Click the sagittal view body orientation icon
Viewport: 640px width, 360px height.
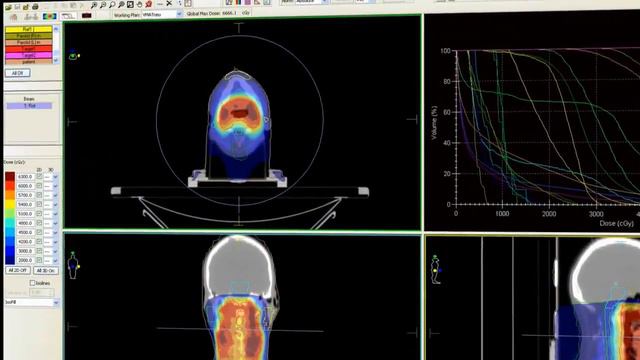click(x=436, y=269)
